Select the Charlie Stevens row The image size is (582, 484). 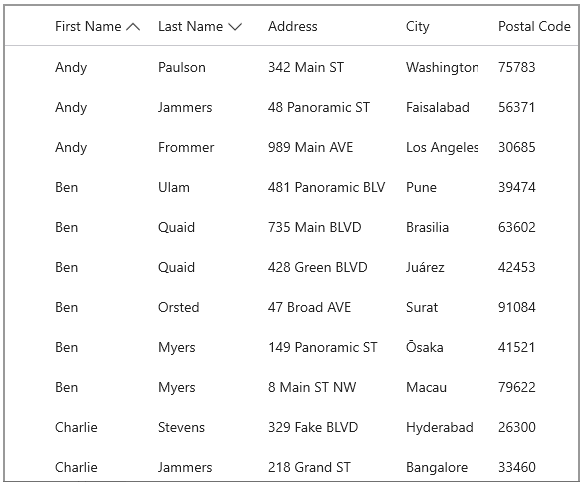tap(291, 428)
